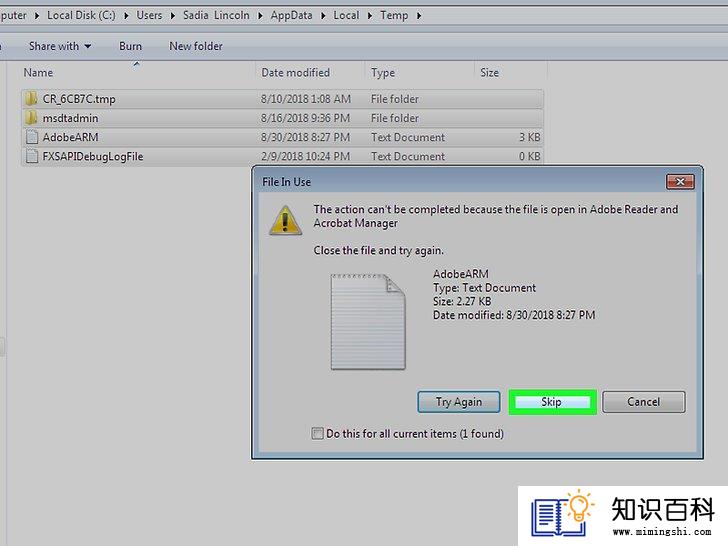The height and width of the screenshot is (546, 728).
Task: Click Temp in the address bar
Action: point(394,15)
